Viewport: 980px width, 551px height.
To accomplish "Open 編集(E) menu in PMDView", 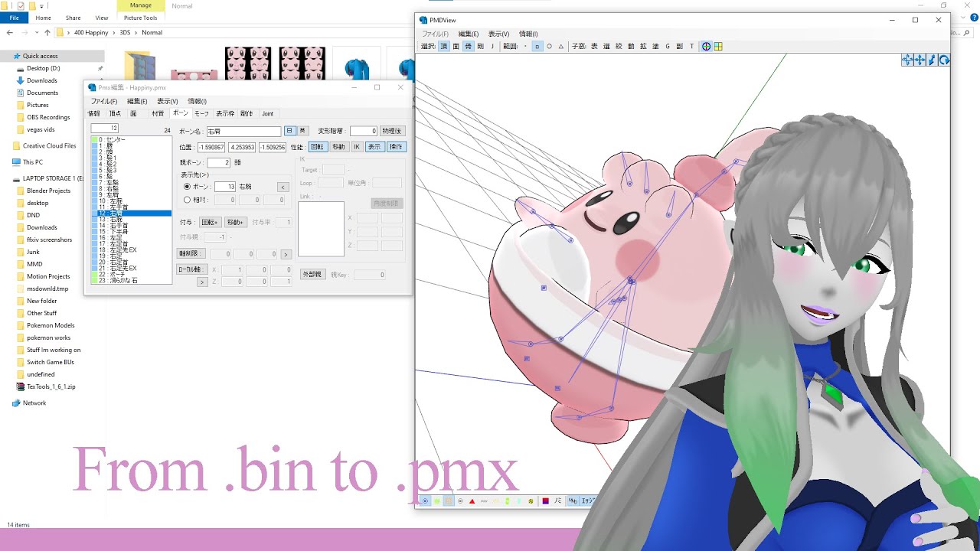I will click(469, 34).
